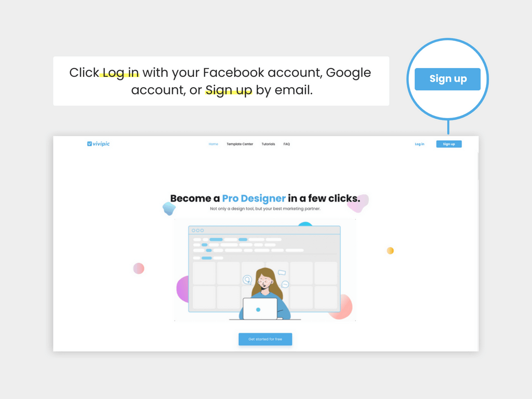The height and width of the screenshot is (399, 532).
Task: Click the Pro Designer blue headline text
Action: 254,198
